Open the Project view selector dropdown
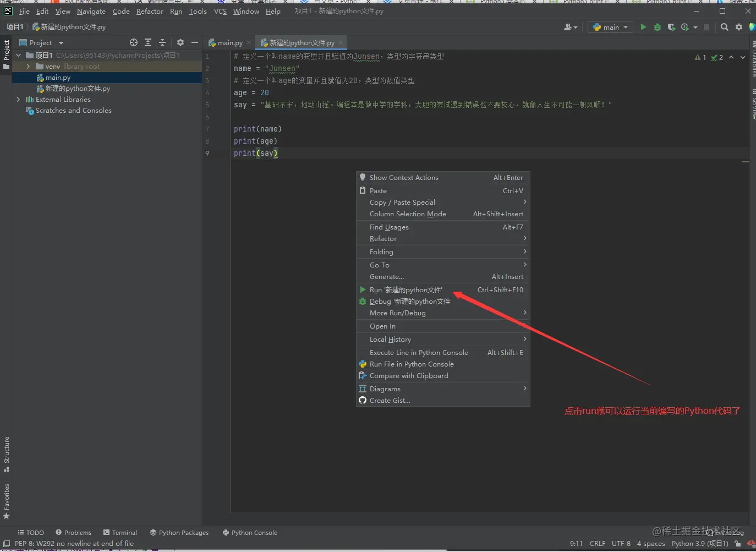 (x=42, y=42)
